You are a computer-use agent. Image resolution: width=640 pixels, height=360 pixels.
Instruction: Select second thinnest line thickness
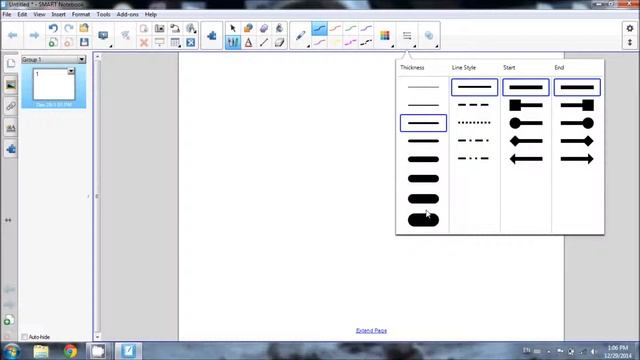[423, 105]
